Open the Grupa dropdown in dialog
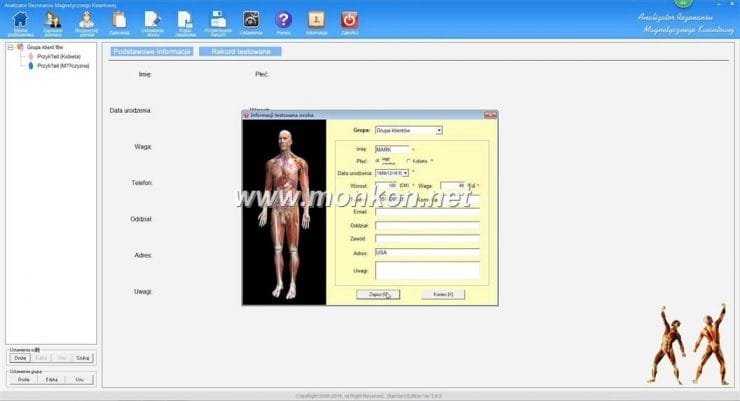The image size is (740, 401). pyautogui.click(x=439, y=130)
